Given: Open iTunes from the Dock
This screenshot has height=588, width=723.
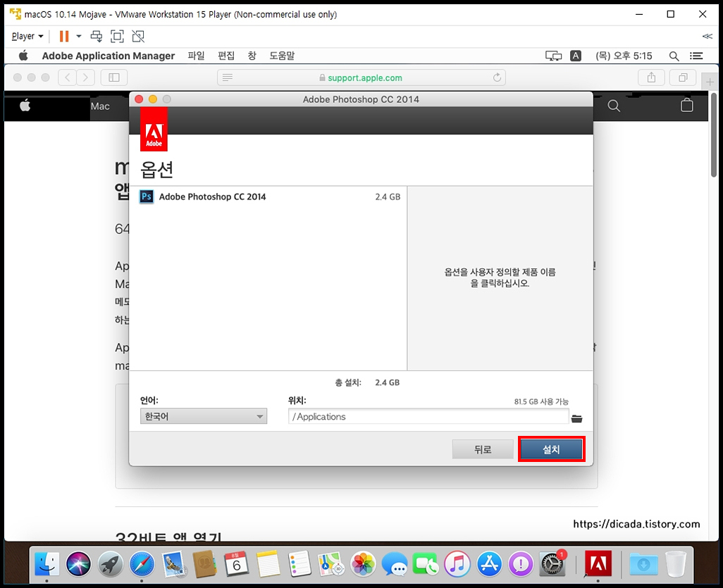Looking at the screenshot, I should pos(457,563).
